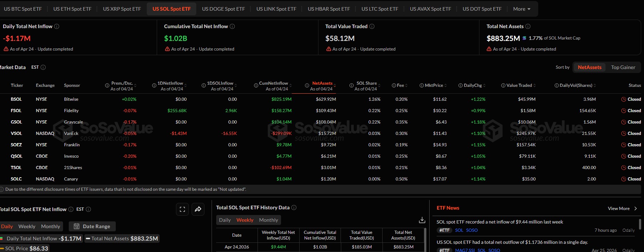Click info icon beside Daily Total Net Inflow
Viewport: 644px width, 252px height.
[x=57, y=26]
